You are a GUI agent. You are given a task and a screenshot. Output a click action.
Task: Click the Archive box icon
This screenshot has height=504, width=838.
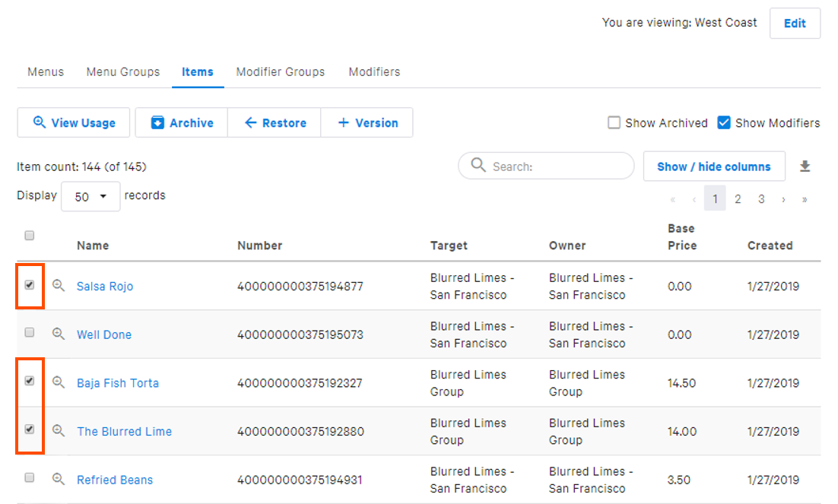tap(157, 122)
